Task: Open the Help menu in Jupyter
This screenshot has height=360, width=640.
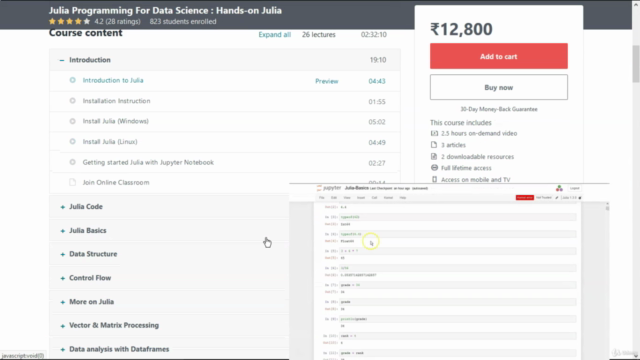Action: 403,198
